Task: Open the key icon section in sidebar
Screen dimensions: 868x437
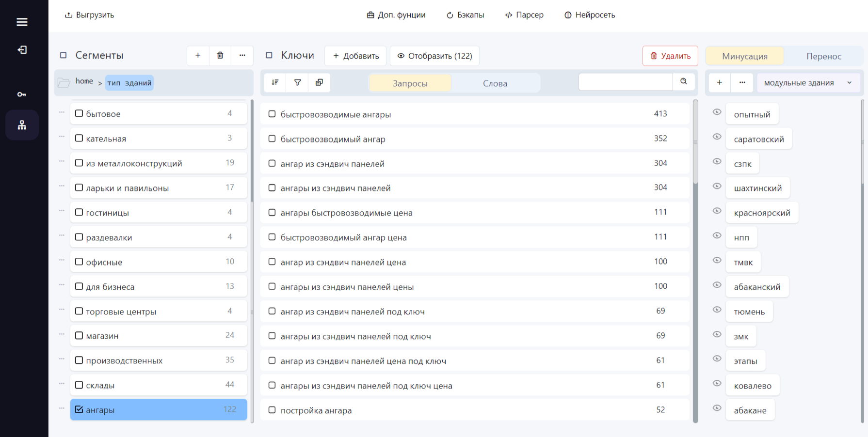Action: [x=22, y=94]
